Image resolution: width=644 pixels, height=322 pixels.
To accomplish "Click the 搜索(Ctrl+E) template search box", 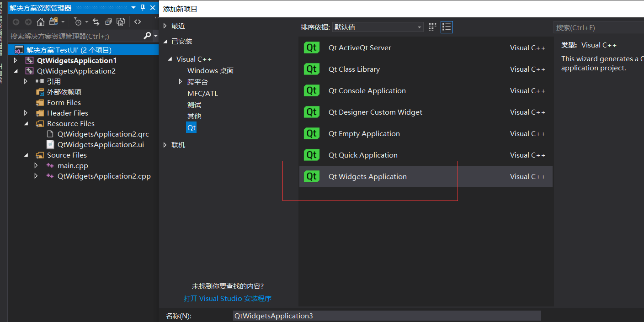I will (x=599, y=27).
